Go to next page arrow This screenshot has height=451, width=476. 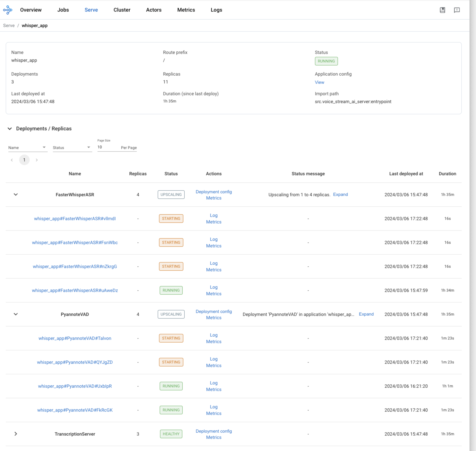pyautogui.click(x=37, y=160)
